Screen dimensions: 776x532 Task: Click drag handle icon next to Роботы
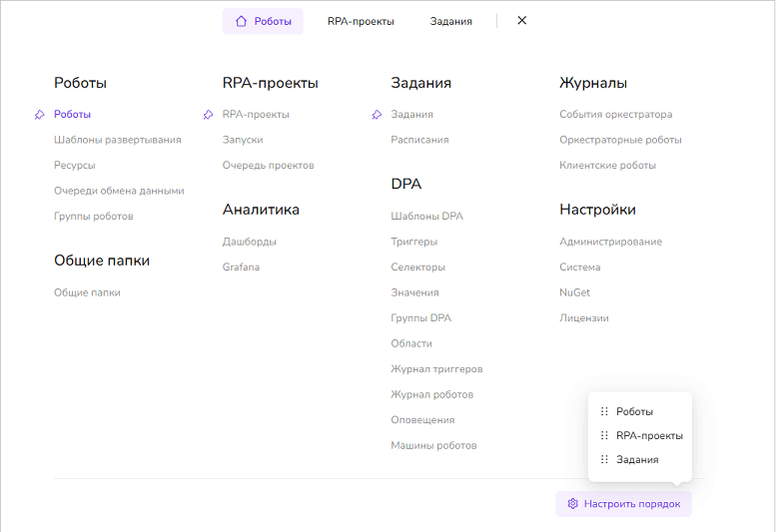pos(604,411)
